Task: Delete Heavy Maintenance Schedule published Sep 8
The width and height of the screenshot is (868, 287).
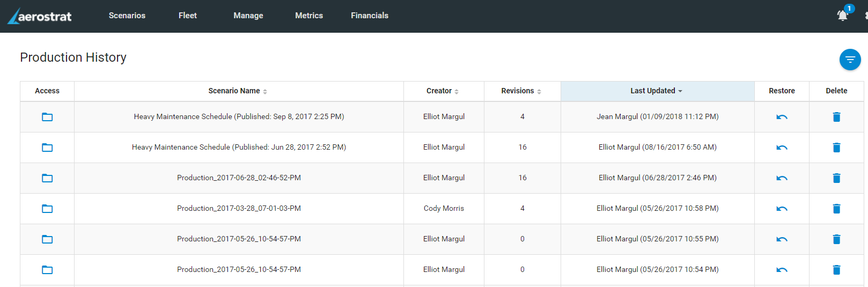Action: 836,117
